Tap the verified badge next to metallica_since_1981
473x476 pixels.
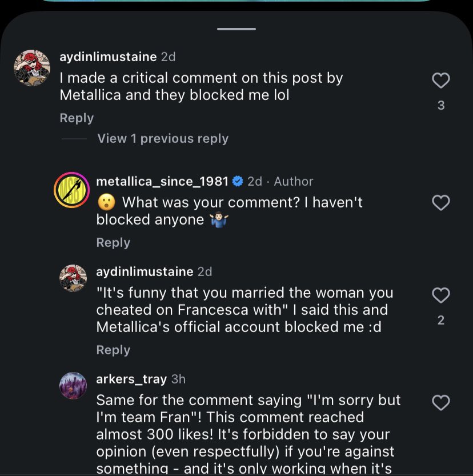pyautogui.click(x=238, y=181)
